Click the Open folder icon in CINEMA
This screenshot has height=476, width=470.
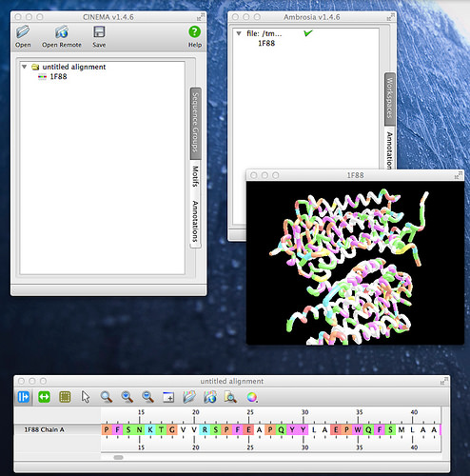pyautogui.click(x=23, y=32)
